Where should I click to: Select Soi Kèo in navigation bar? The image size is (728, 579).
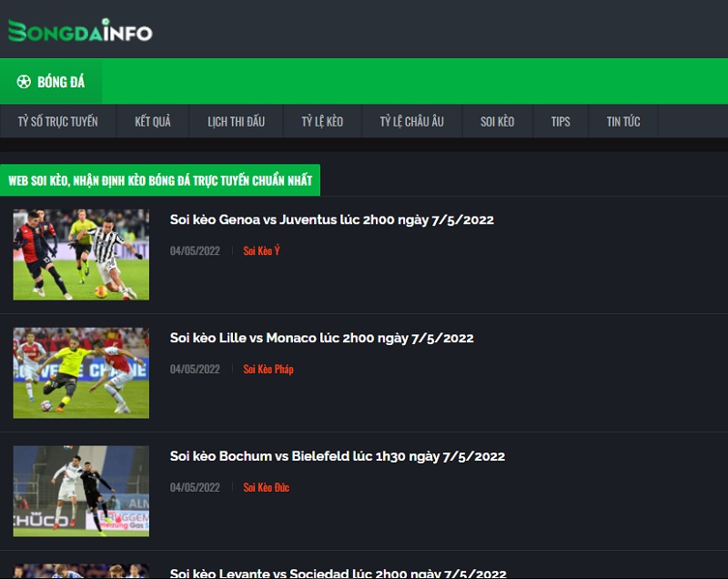[x=497, y=122]
